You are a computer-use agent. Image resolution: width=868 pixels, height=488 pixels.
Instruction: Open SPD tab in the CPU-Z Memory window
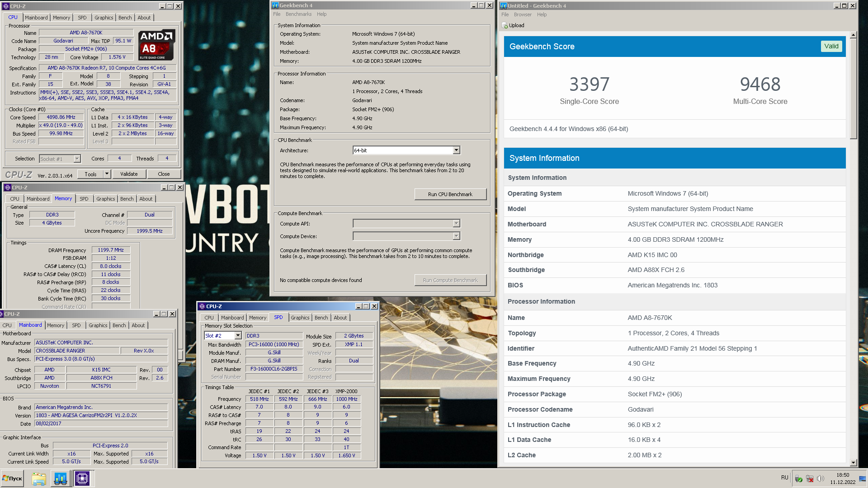(x=84, y=199)
